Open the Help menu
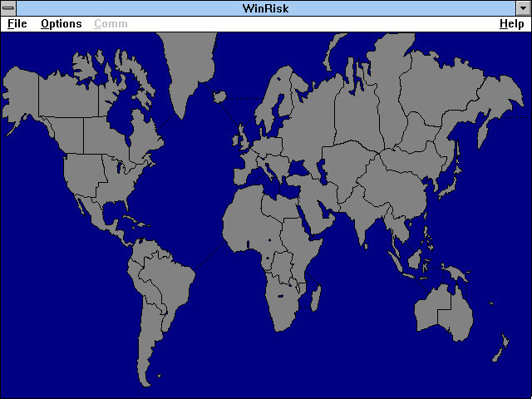This screenshot has width=532, height=399. click(511, 24)
